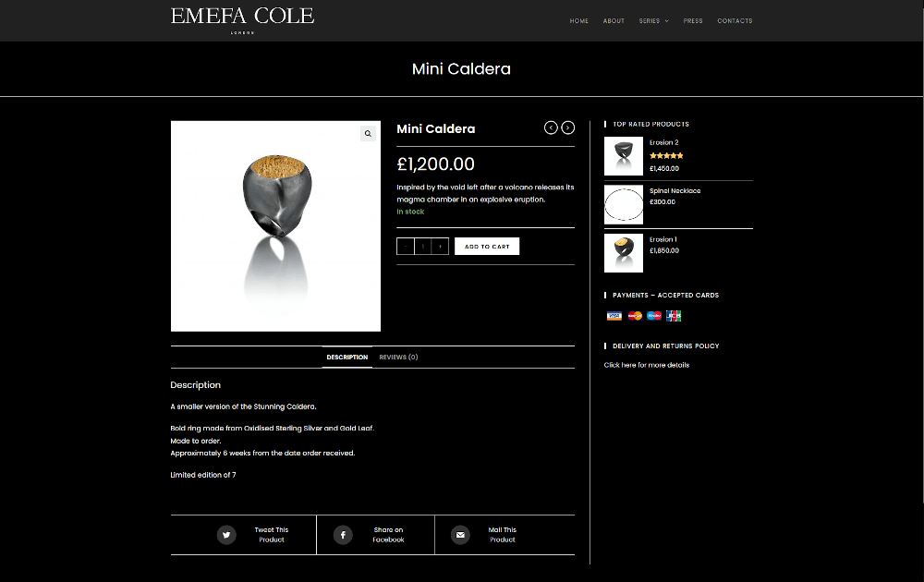Click the Erosion 2 star rating
Image resolution: width=924 pixels, height=582 pixels.
tap(666, 155)
